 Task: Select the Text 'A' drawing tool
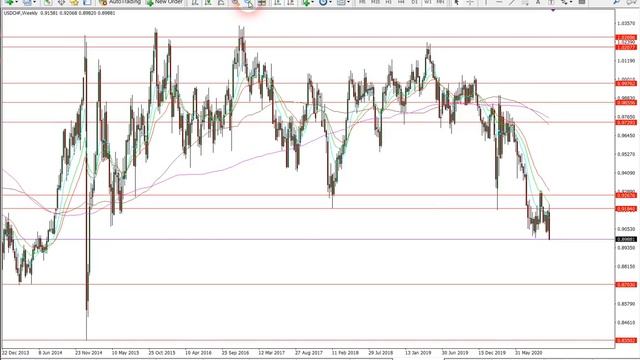538,2
